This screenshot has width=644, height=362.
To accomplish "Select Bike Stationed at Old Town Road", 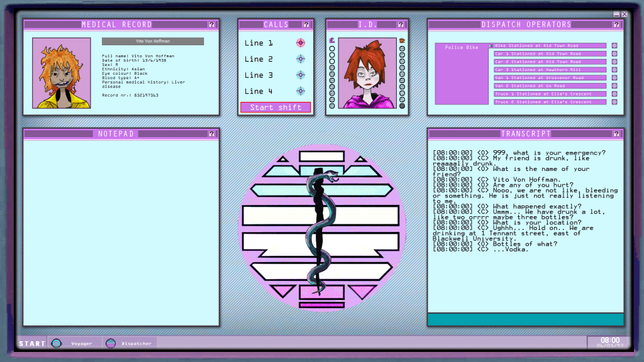I will 550,46.
